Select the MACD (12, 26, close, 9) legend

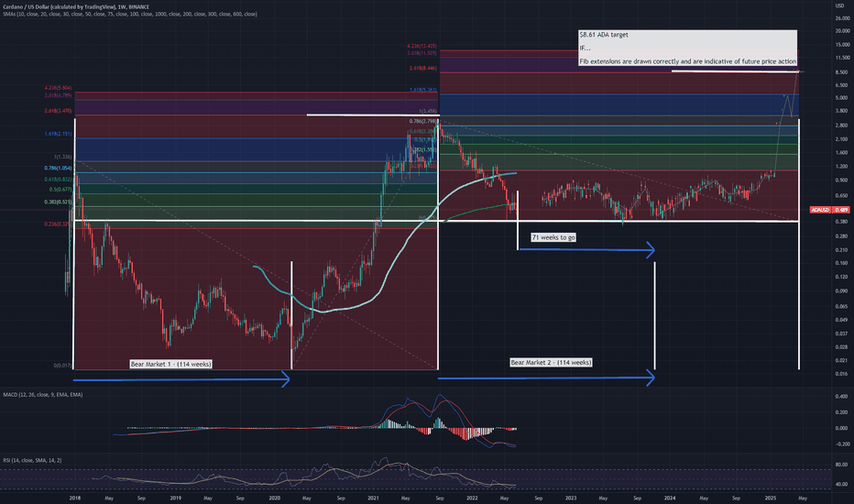(43, 394)
